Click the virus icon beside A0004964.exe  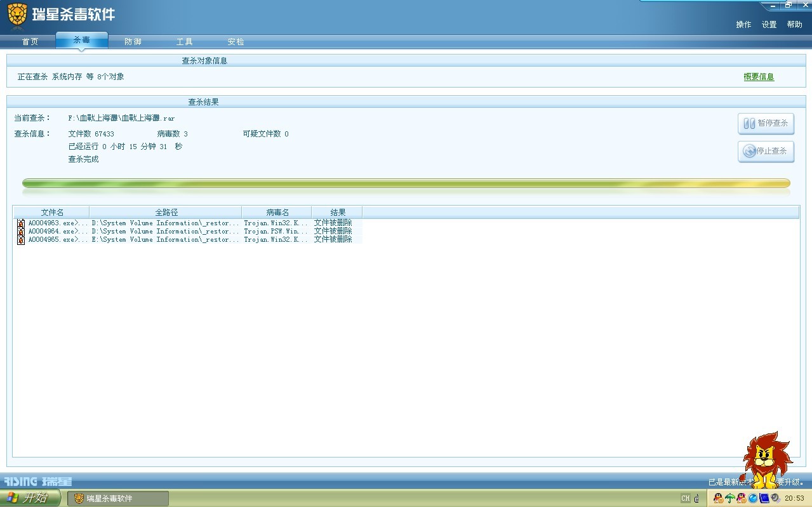(21, 232)
